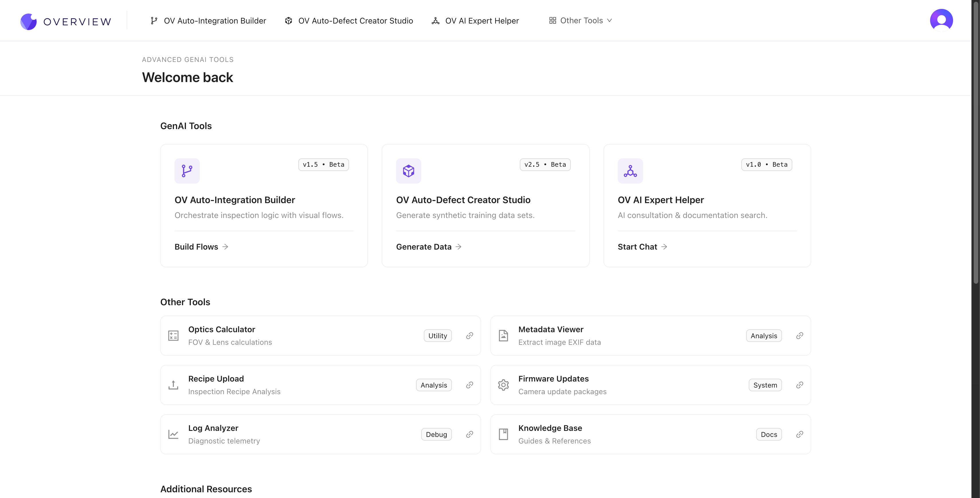Expand the Other Tools dropdown in navbar
980x498 pixels.
pos(581,21)
